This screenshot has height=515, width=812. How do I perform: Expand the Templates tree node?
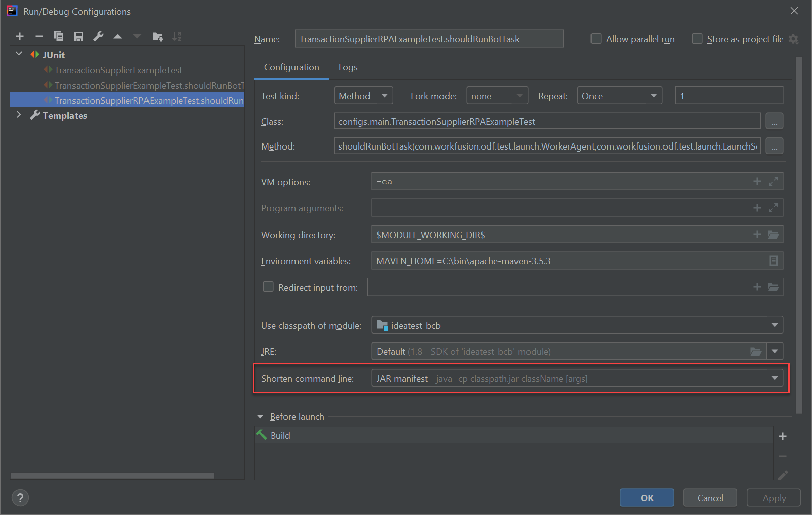click(x=19, y=115)
